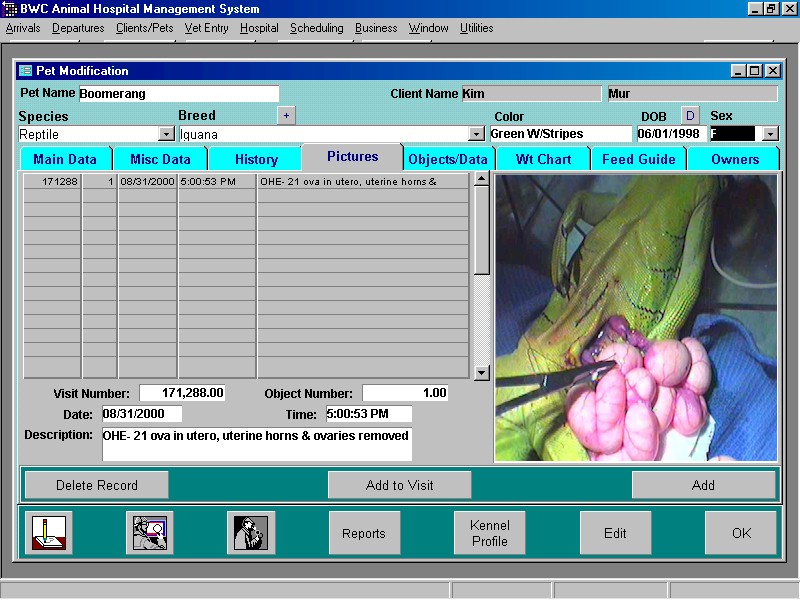Select the pencil and notepad icon
Viewport: 800px width, 600px height.
(48, 532)
